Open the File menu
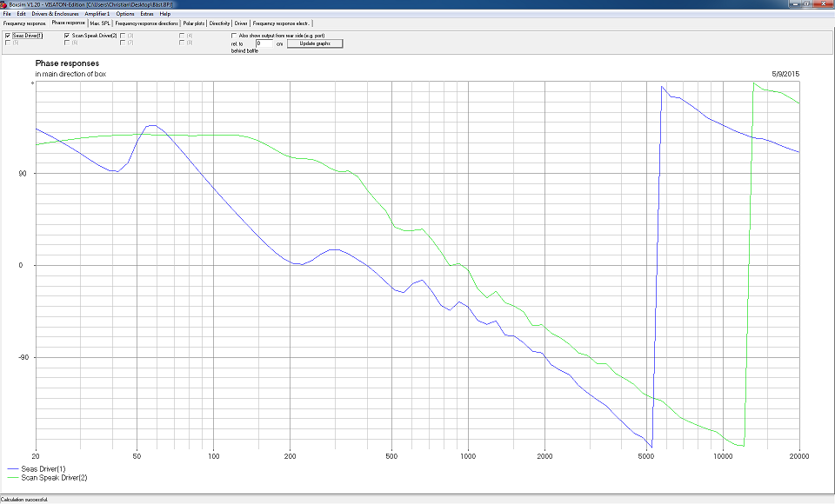This screenshot has height=504, width=835. tap(6, 14)
